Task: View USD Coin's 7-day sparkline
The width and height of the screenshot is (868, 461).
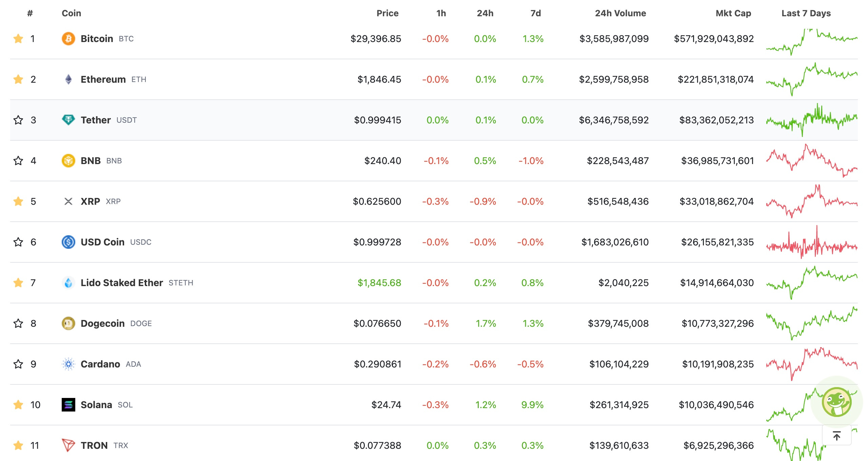Action: click(x=812, y=242)
